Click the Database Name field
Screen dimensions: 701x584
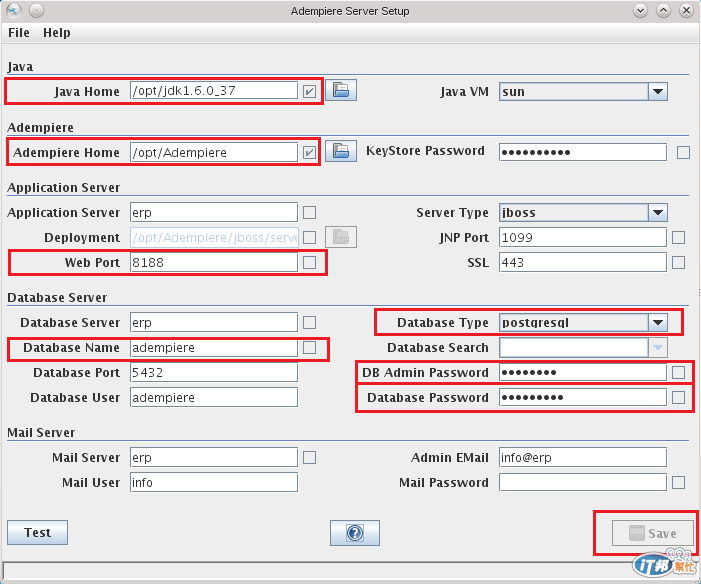click(x=214, y=347)
